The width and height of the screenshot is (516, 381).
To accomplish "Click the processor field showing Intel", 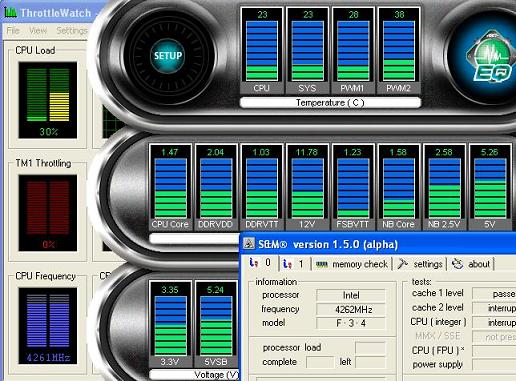I will click(351, 295).
